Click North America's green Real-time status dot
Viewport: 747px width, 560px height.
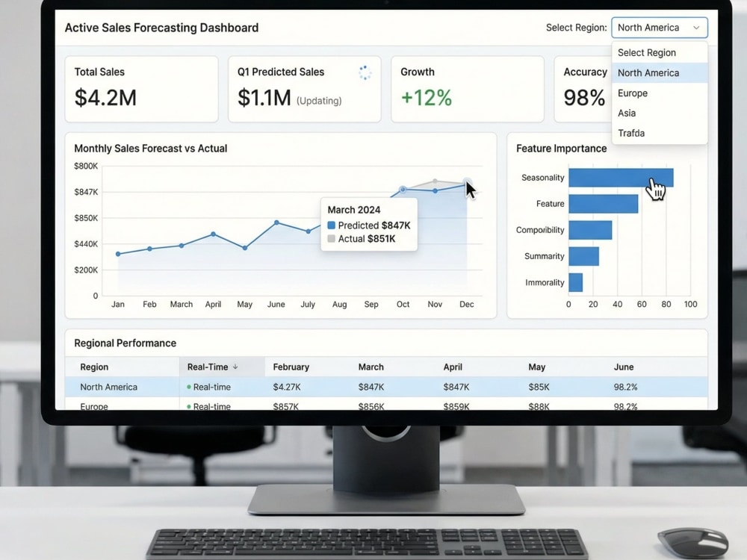click(x=189, y=387)
